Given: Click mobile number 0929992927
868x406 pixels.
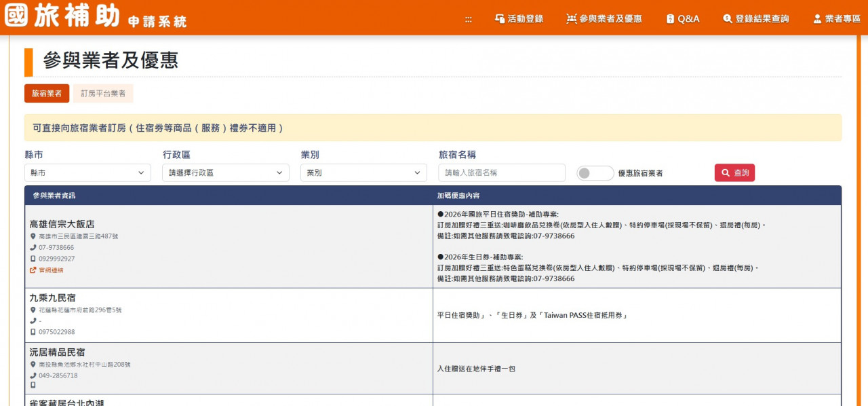Looking at the screenshot, I should (x=57, y=259).
